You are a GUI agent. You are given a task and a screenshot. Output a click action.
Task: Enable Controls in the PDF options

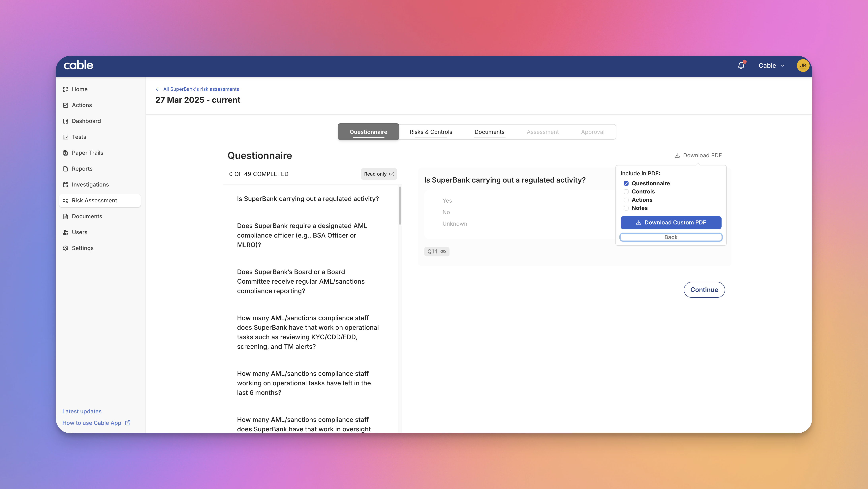626,192
